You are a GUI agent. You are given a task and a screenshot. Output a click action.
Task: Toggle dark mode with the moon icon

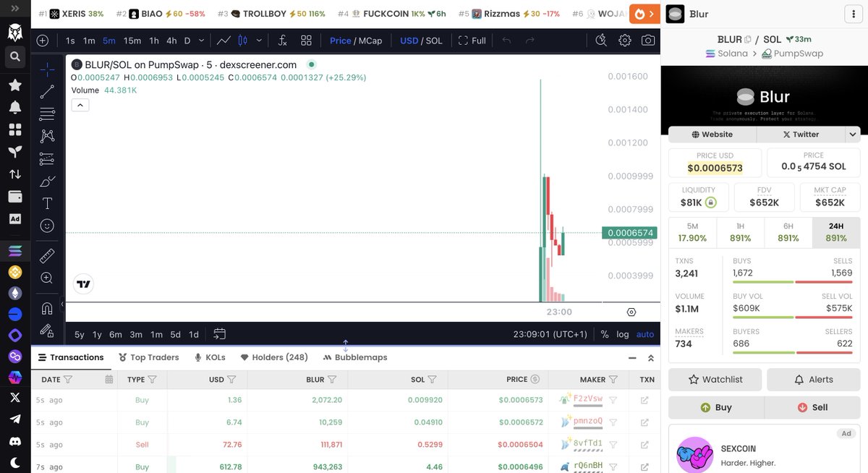pos(14,462)
